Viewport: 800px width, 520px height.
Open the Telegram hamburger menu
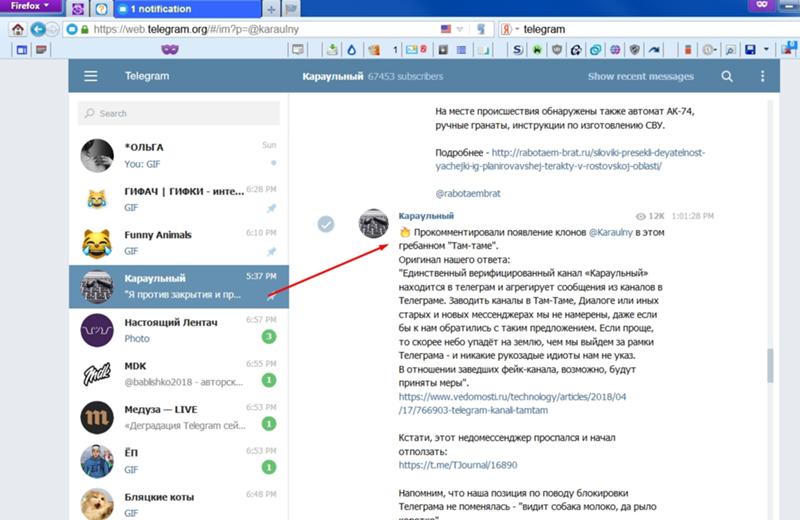point(91,76)
